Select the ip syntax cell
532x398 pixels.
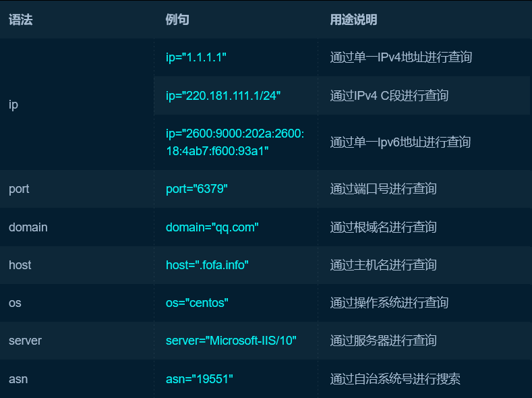pos(13,105)
